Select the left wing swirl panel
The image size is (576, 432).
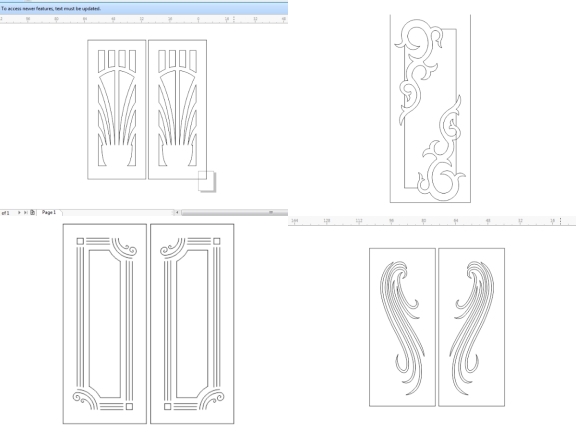click(x=402, y=327)
